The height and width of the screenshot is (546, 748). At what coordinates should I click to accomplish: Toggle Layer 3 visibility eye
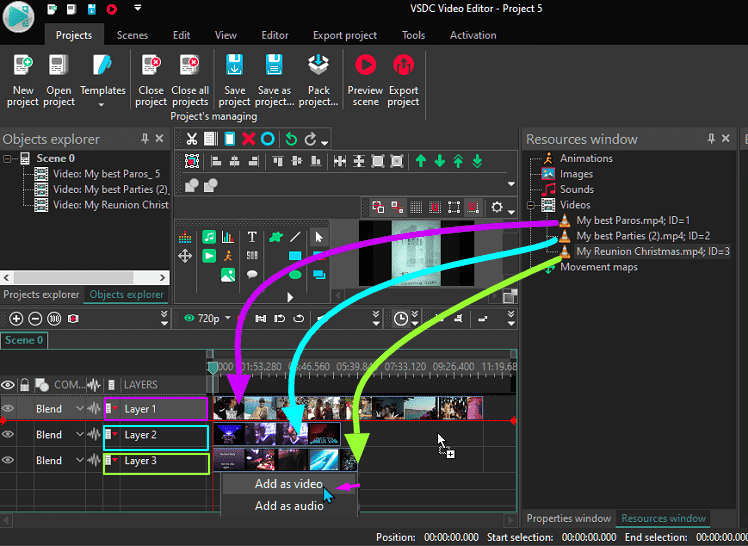click(x=8, y=460)
